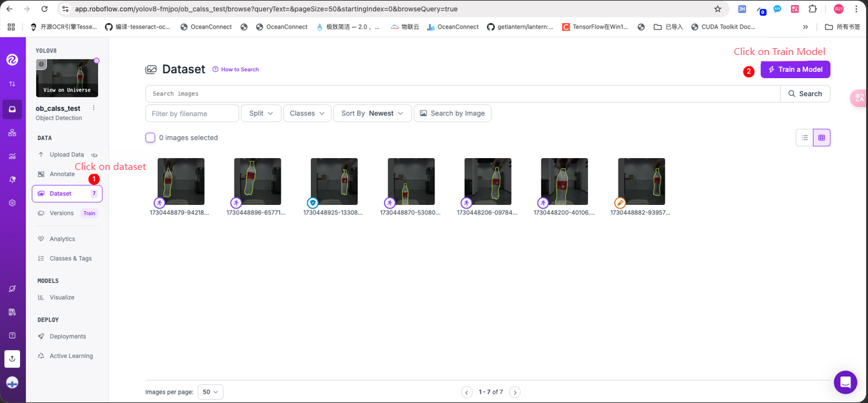868x403 pixels.
Task: Go back in browser history
Action: [9, 9]
